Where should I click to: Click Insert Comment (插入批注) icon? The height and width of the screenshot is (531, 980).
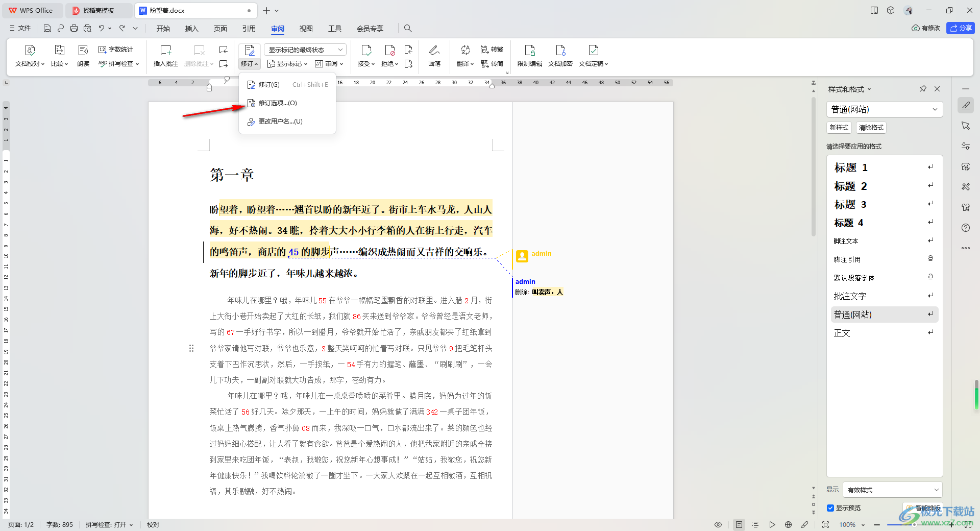pos(166,50)
